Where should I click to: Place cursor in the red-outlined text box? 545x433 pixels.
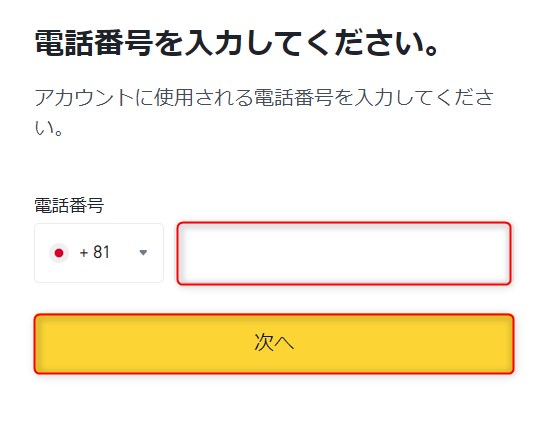tap(344, 253)
